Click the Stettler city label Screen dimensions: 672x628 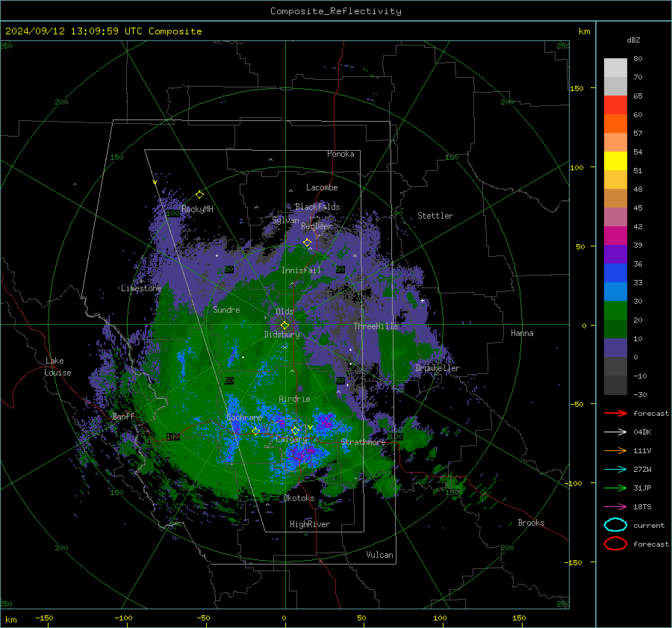coord(435,216)
